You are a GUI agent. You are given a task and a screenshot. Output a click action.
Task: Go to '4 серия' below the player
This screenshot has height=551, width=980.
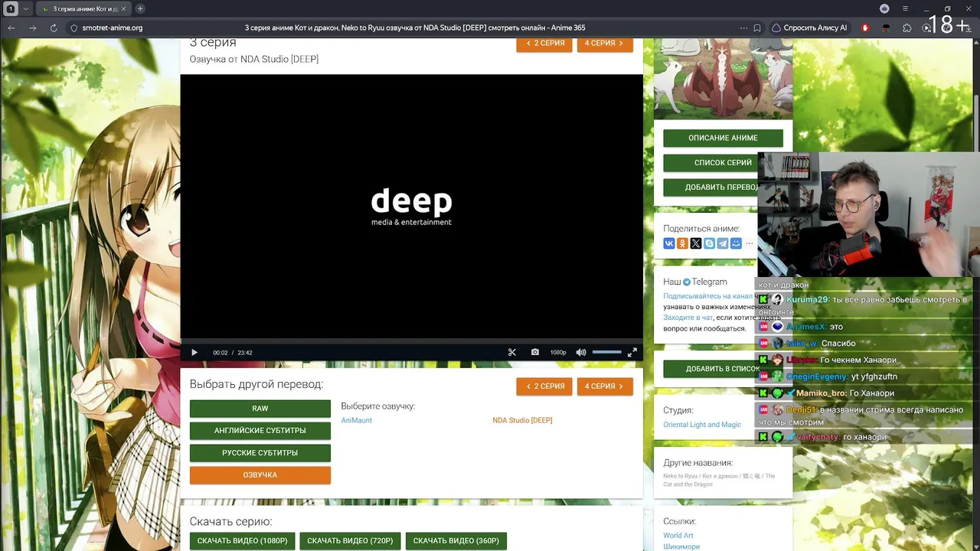tap(605, 386)
